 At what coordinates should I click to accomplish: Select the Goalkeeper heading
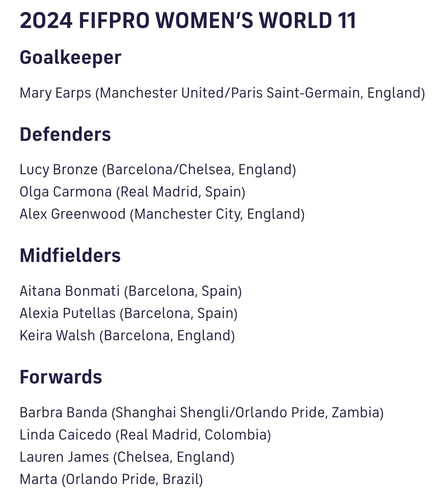[70, 58]
